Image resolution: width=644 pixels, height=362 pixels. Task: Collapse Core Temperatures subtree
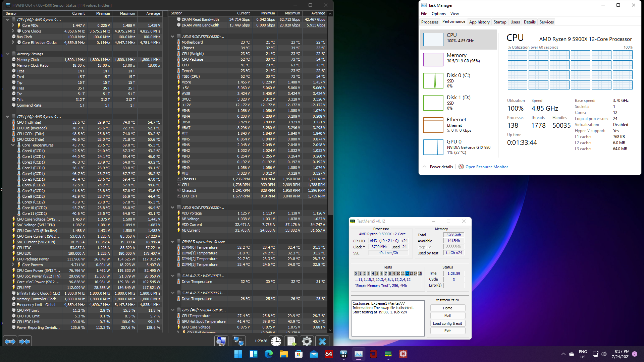(13, 145)
